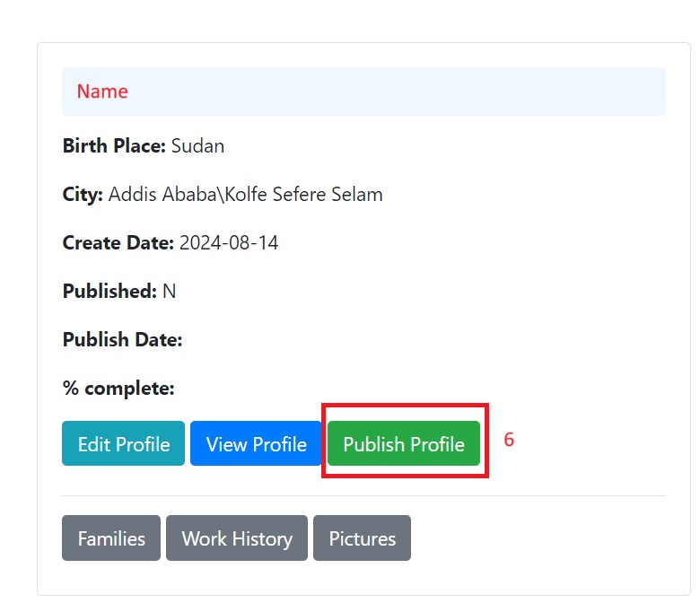This screenshot has width=700, height=612.
Task: Click the horizontal divider above Families
Action: coord(363,495)
